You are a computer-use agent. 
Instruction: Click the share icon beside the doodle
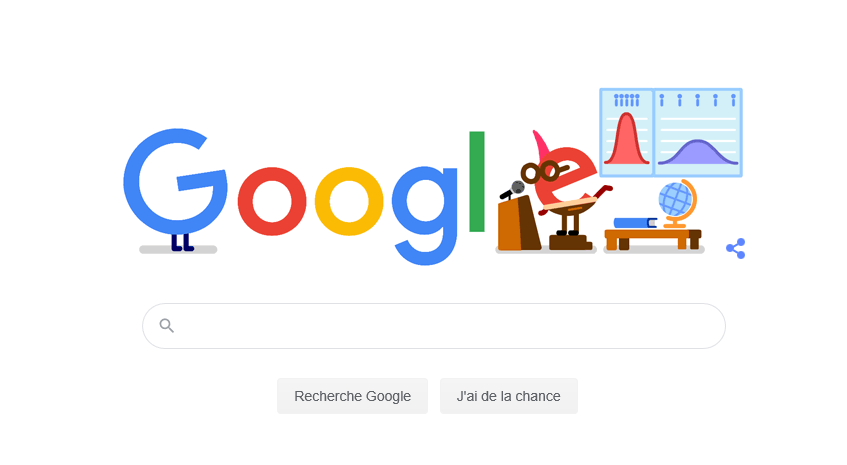(x=735, y=248)
